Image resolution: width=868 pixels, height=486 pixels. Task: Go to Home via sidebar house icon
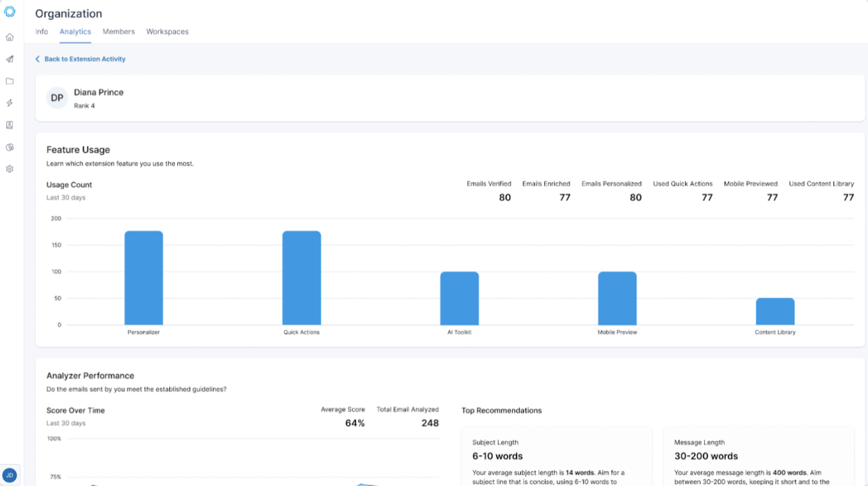10,37
